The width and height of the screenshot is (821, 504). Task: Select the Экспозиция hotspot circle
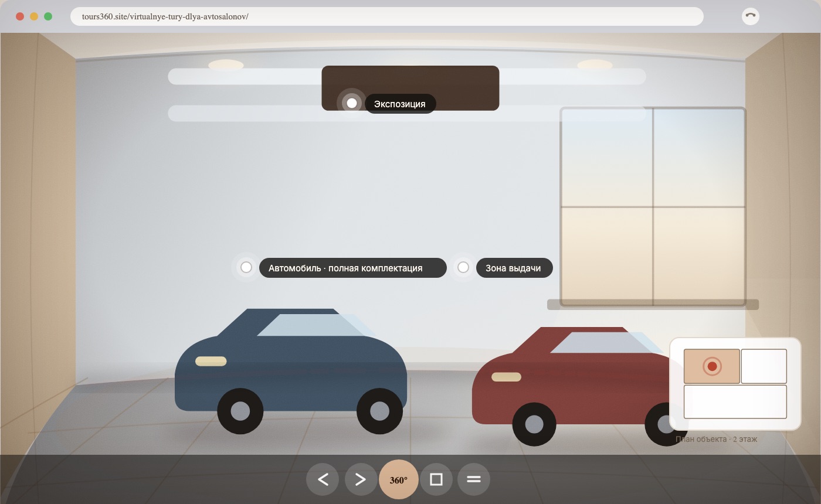351,103
